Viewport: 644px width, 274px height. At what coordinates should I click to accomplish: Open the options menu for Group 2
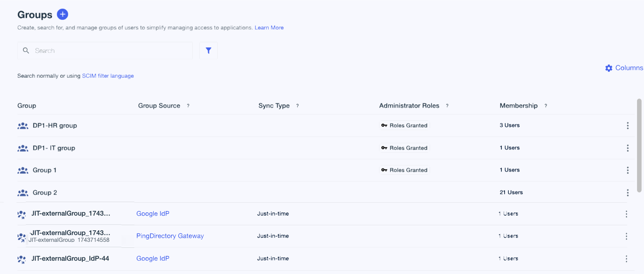tap(627, 193)
